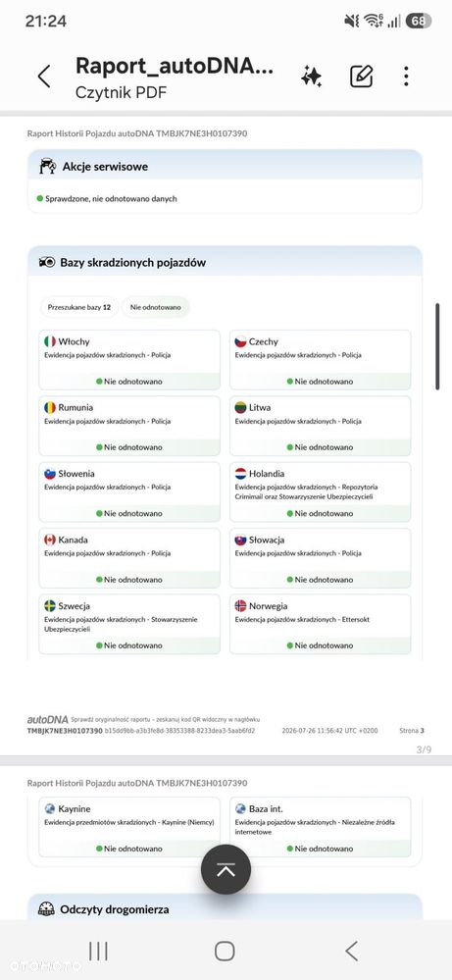Tap the Norwegia flag icon

click(240, 605)
